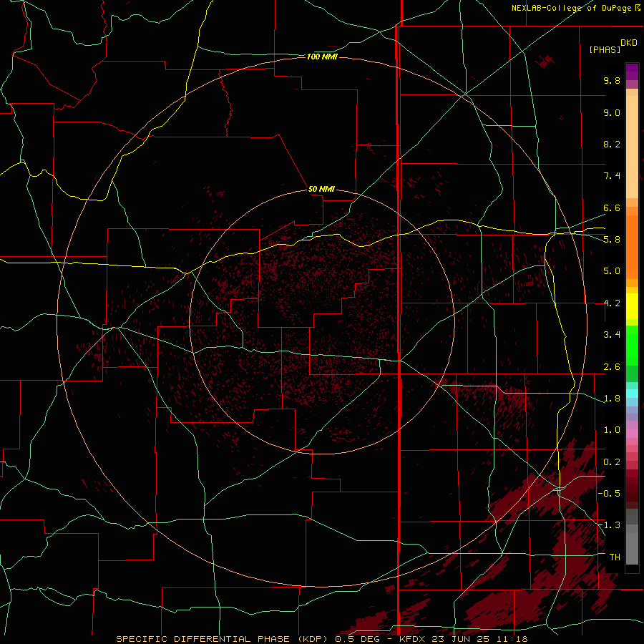Pick the bright yellow color band
644x644 pixels.
tap(632, 306)
